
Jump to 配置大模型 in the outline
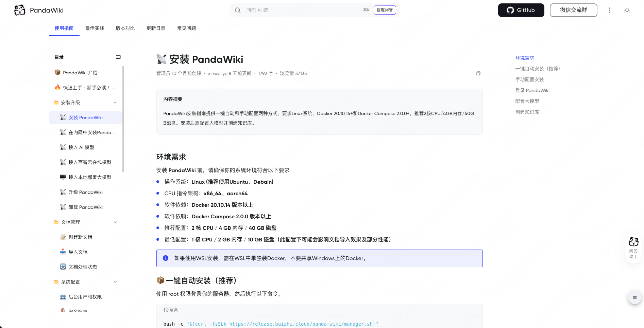(527, 101)
